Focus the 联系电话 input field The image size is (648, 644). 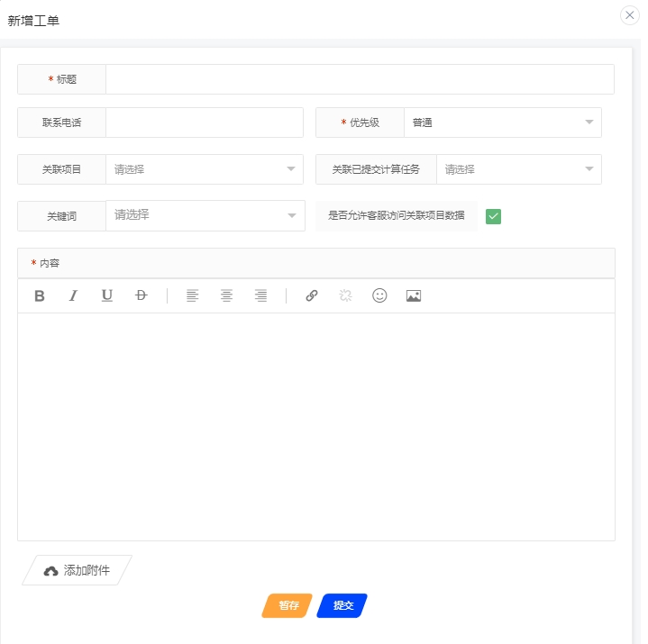[x=205, y=122]
